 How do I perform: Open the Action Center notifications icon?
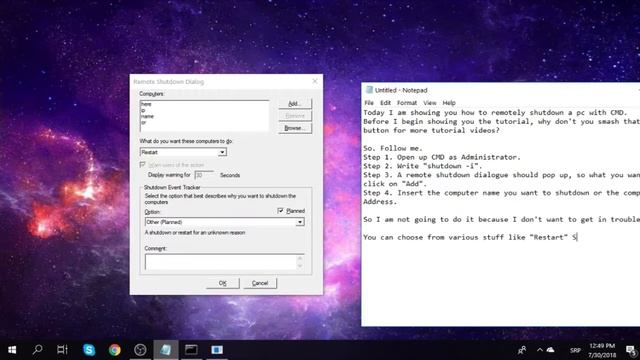tap(631, 350)
